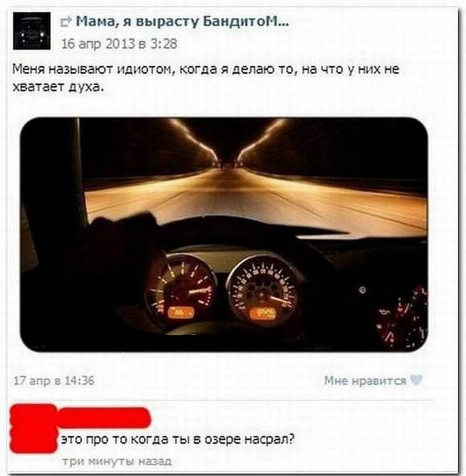
Task: Click the red-covered commenter avatar
Action: click(x=33, y=429)
